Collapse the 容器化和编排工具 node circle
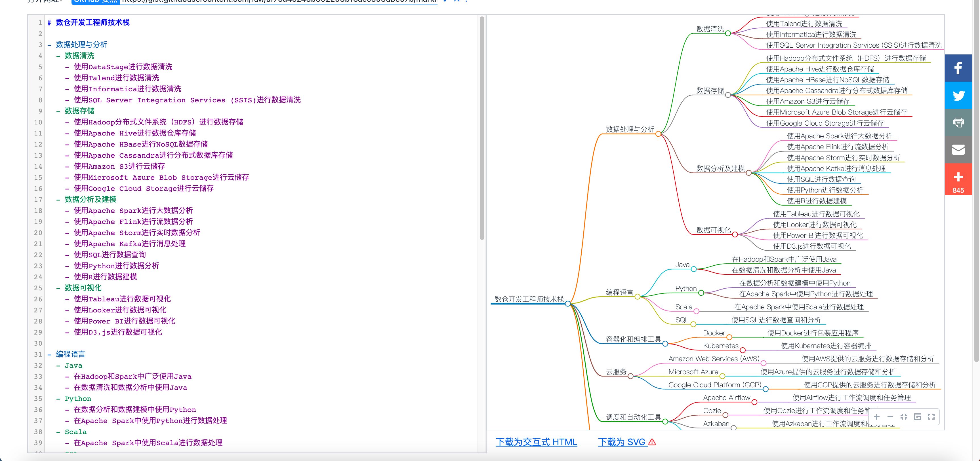Viewport: 980px width, 461px height. (665, 344)
